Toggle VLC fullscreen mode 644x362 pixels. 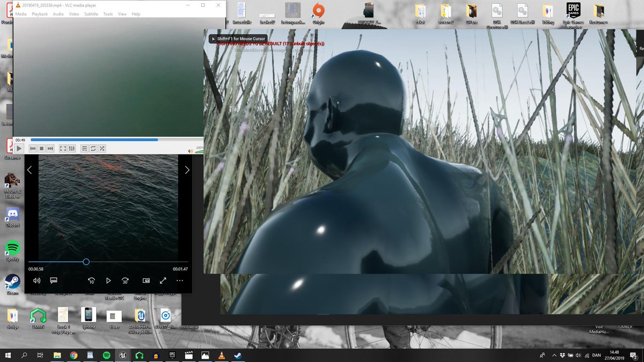[63, 148]
